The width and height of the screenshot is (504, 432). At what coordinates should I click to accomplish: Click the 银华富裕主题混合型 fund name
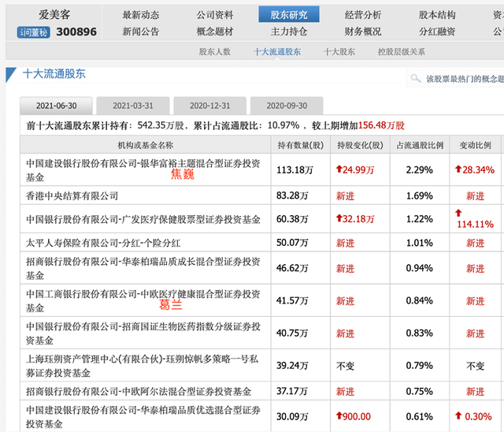143,170
